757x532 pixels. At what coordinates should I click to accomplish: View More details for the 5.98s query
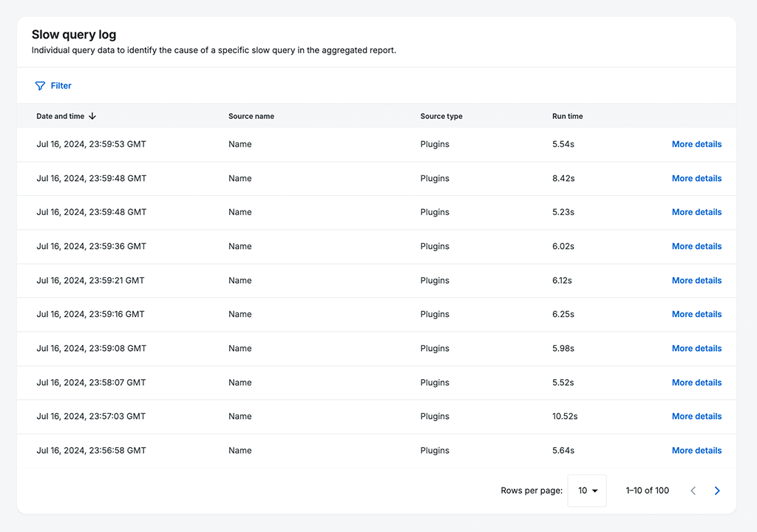(x=696, y=348)
